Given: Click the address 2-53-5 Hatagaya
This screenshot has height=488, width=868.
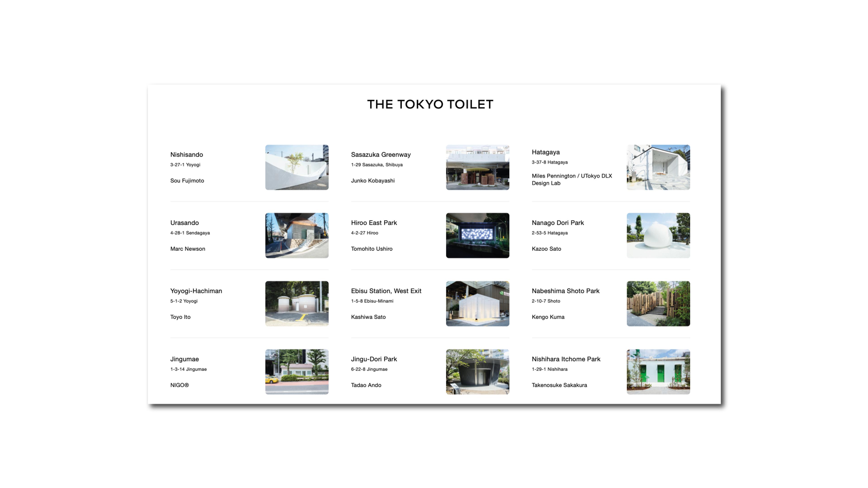Looking at the screenshot, I should click(x=550, y=233).
